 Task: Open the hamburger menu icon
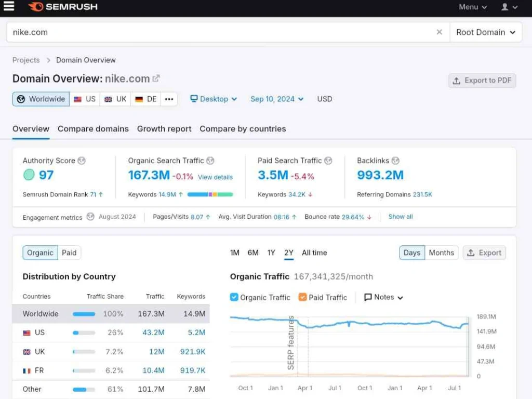tap(9, 6)
